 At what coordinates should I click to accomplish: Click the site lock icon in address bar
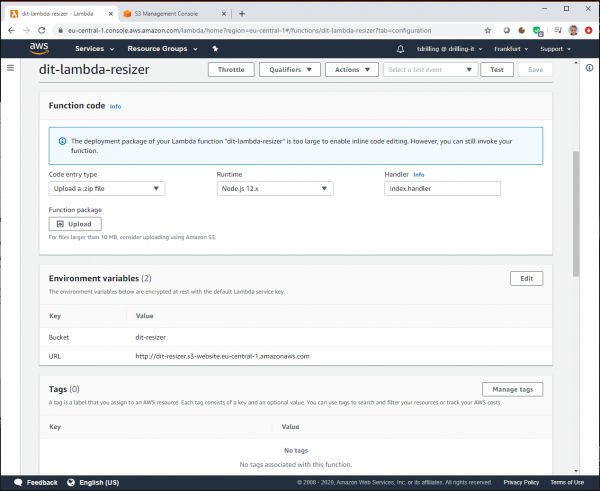click(60, 30)
